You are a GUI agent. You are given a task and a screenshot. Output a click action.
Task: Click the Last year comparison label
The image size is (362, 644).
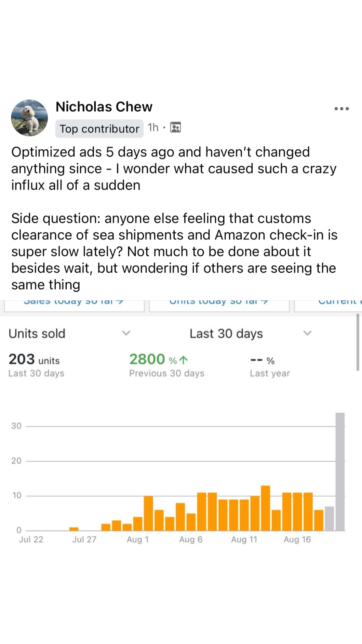[x=270, y=373]
